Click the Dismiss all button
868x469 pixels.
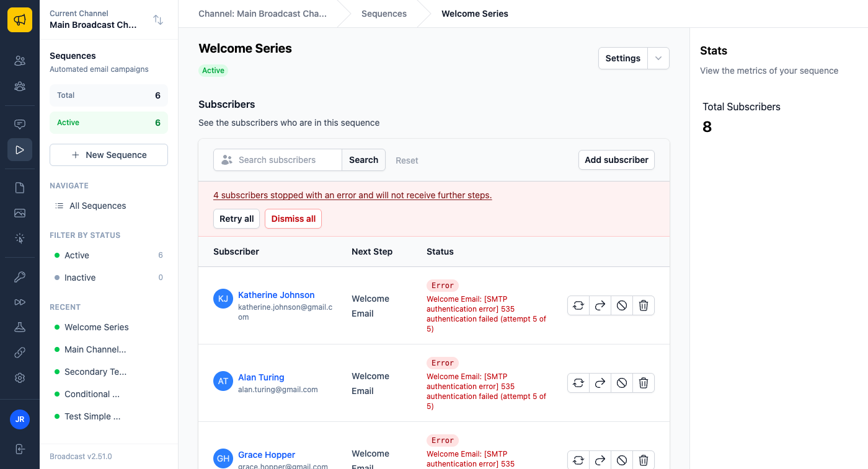pyautogui.click(x=293, y=219)
